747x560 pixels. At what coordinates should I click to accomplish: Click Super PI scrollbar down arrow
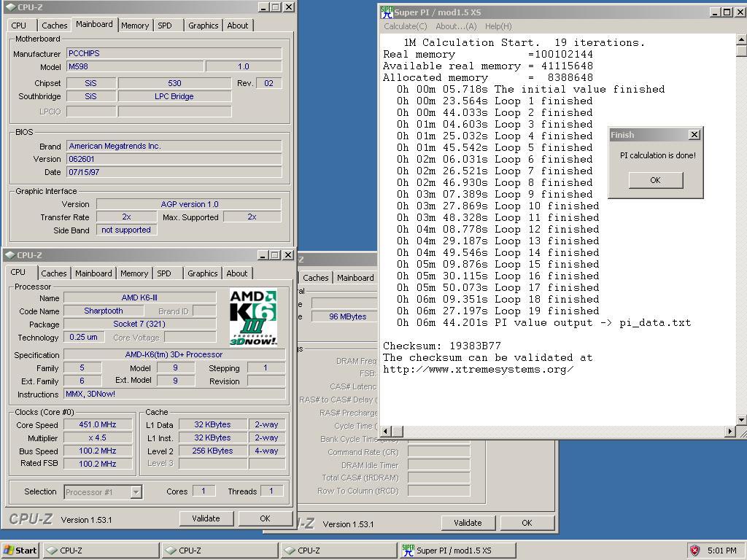(x=741, y=420)
